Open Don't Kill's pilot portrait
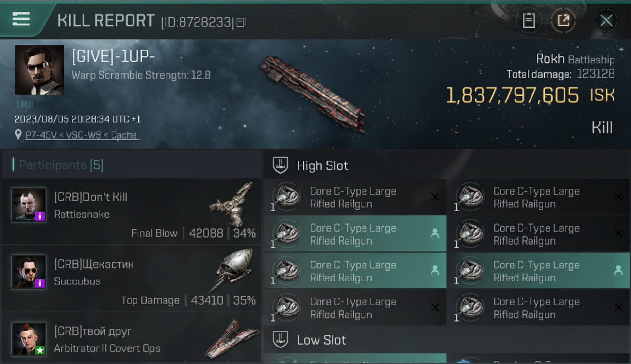 (29, 205)
